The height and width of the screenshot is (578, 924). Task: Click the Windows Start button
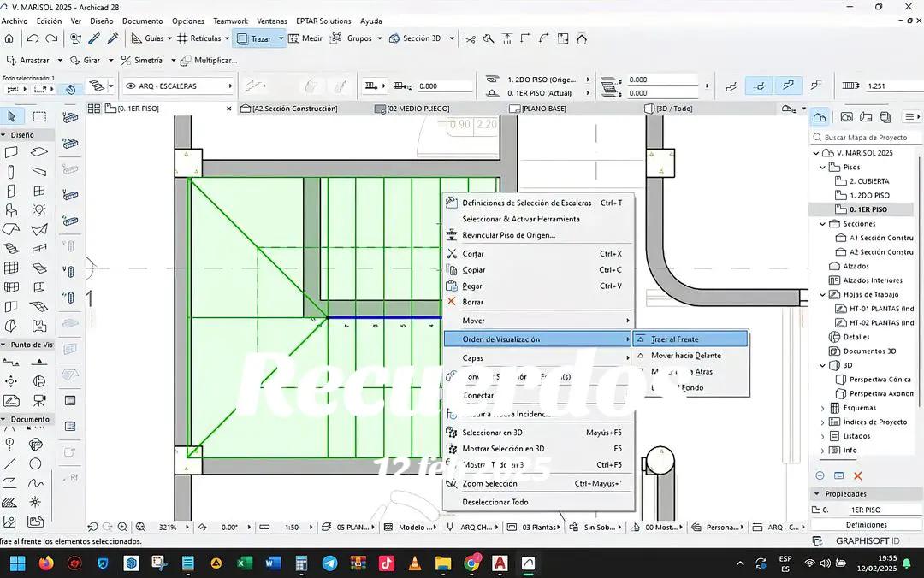click(18, 563)
